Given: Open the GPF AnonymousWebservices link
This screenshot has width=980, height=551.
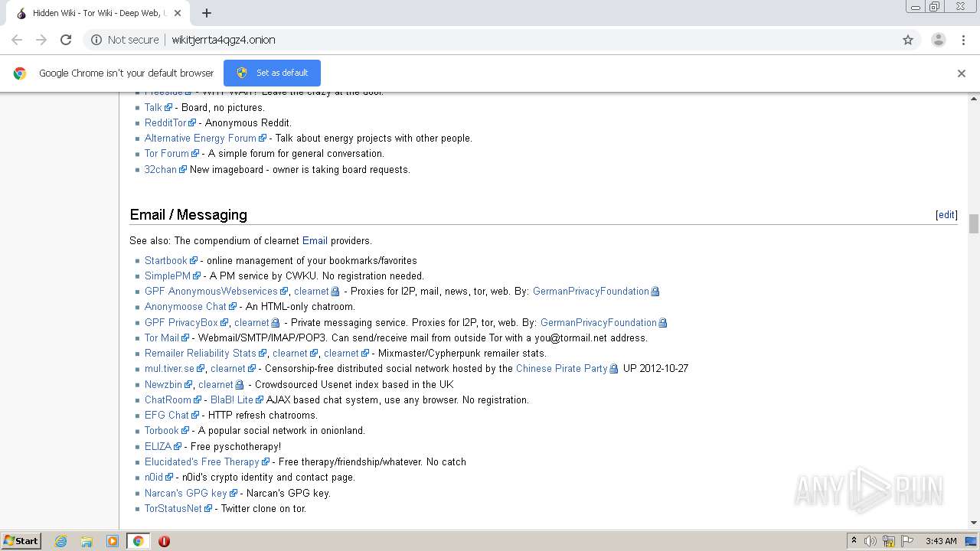Looking at the screenshot, I should [211, 291].
